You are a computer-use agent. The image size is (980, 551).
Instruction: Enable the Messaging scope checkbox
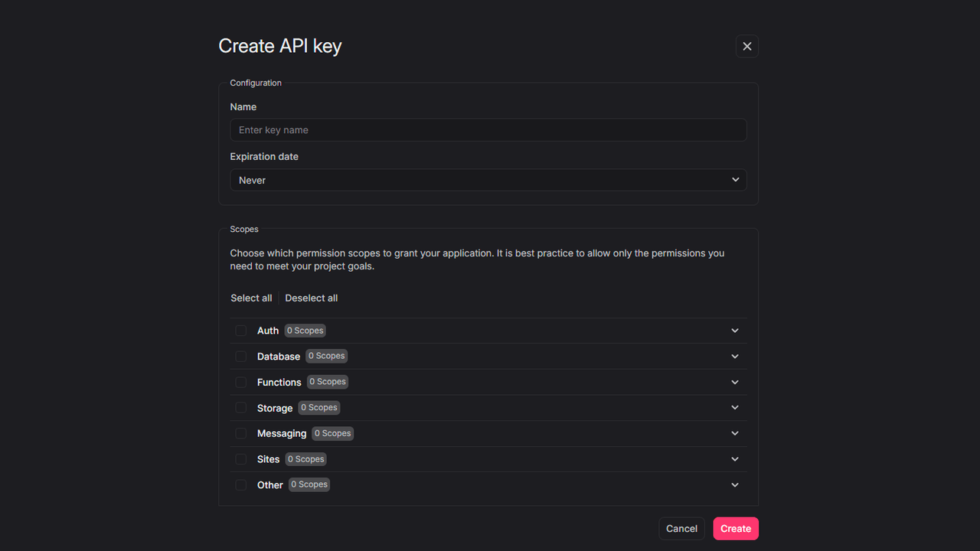coord(240,433)
